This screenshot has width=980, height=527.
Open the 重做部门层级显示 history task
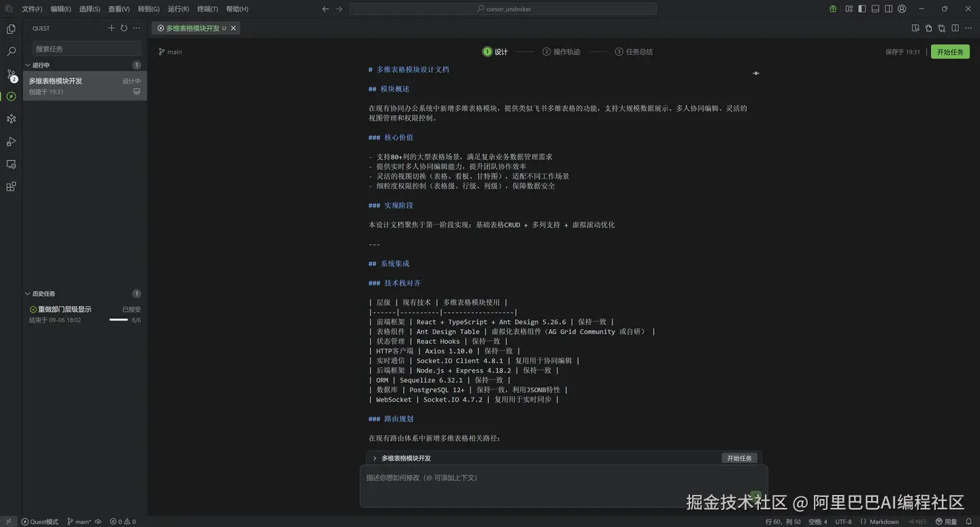(x=85, y=315)
